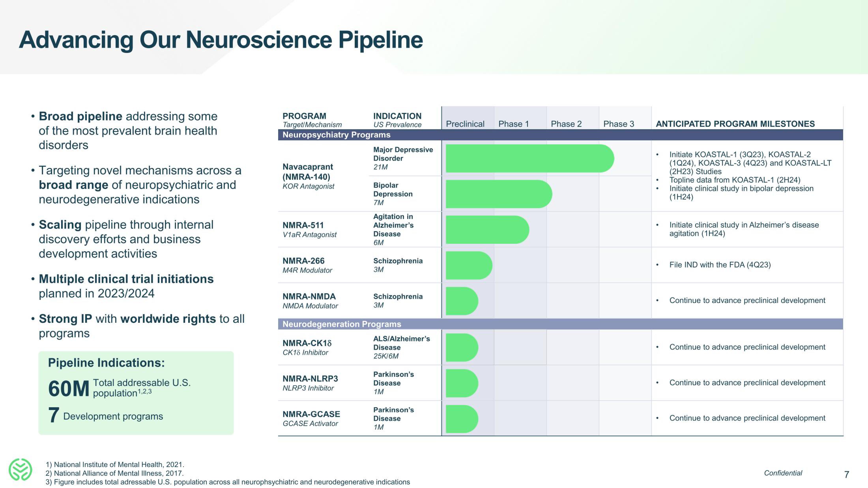This screenshot has width=868, height=488.
Task: Click the 'NMRA-NLRP3' program name
Action: click(x=310, y=379)
